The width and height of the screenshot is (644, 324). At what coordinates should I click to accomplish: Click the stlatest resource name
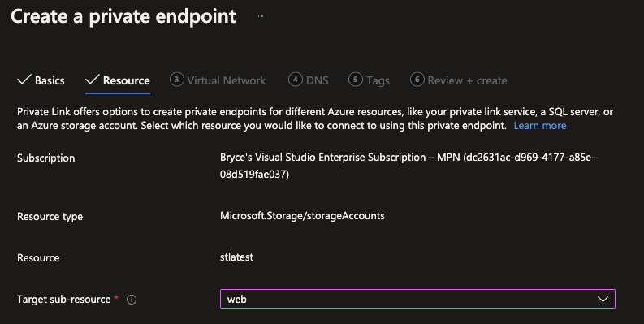236,257
